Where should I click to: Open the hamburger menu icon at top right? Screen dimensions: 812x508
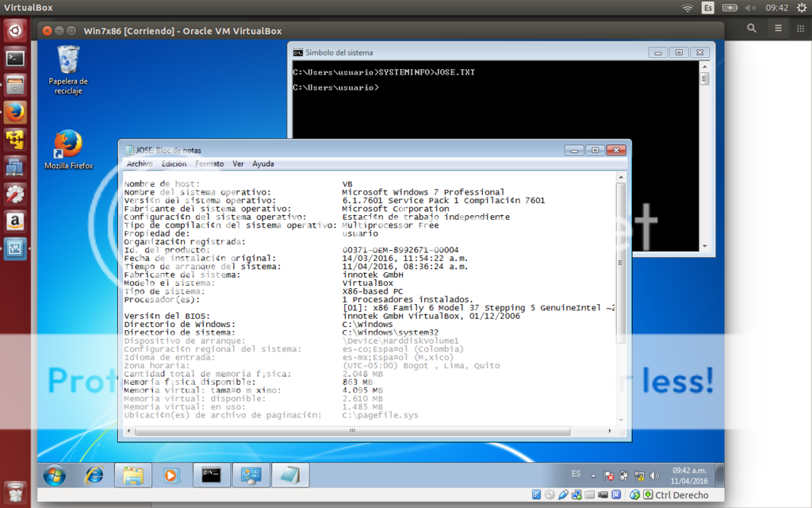point(779,29)
